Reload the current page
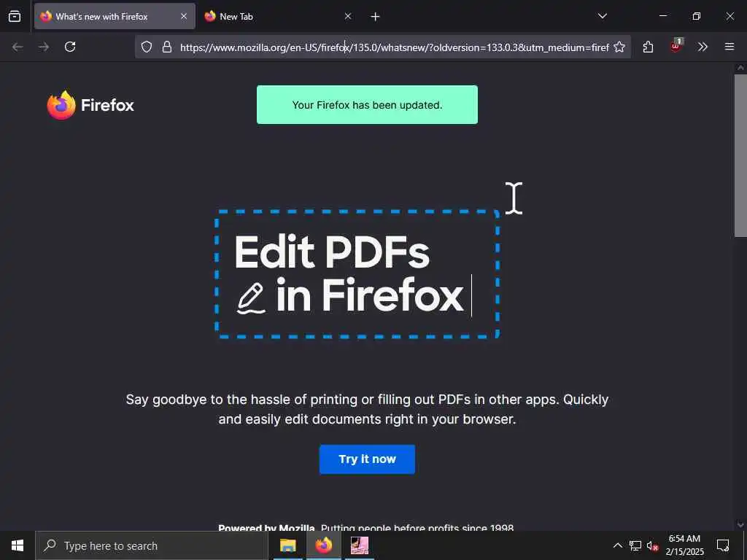 coord(70,47)
